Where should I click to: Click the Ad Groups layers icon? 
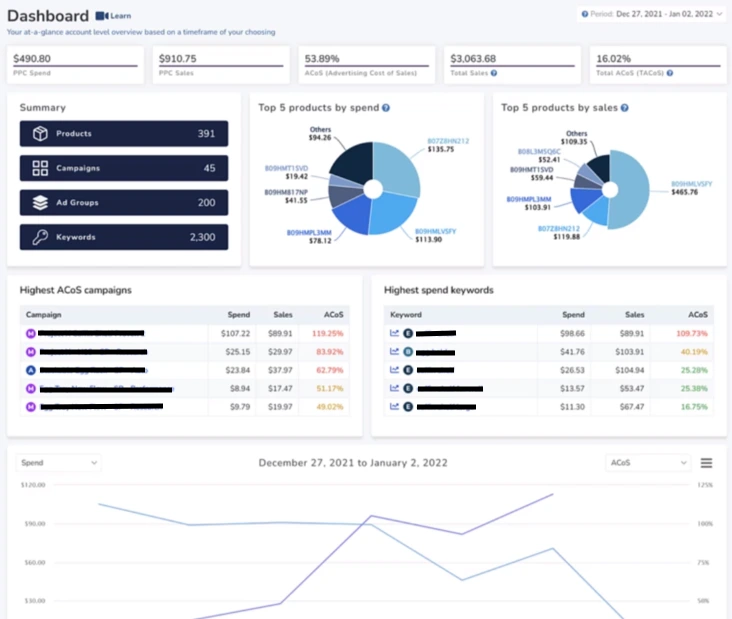40,203
